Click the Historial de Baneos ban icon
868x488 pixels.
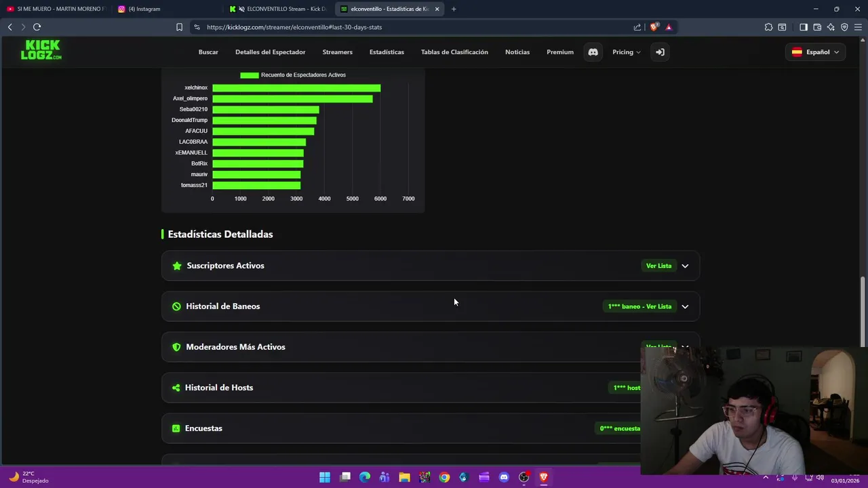(176, 306)
